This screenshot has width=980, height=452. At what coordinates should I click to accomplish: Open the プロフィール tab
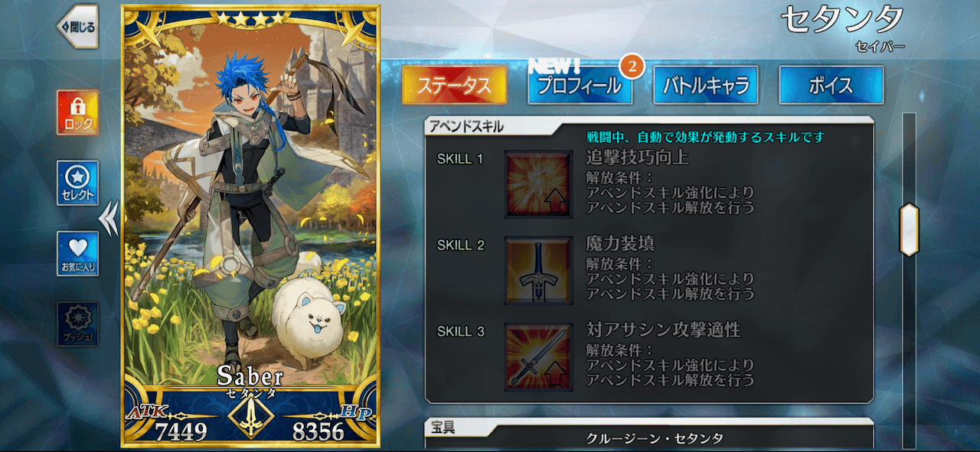pos(580,86)
